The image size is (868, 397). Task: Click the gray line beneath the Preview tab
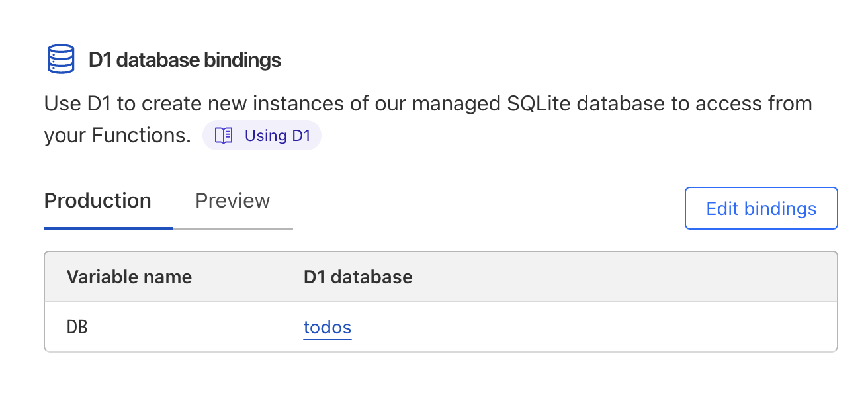point(233,228)
